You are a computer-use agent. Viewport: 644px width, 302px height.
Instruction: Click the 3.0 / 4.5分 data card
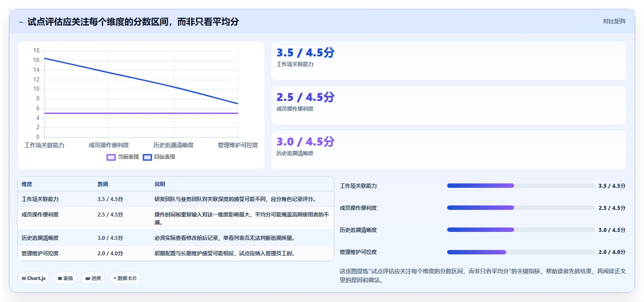tap(448, 149)
